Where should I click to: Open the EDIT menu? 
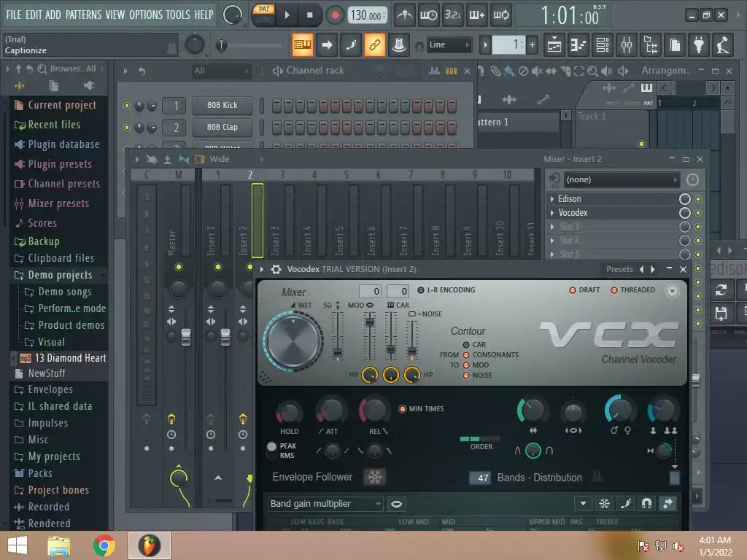click(x=34, y=15)
